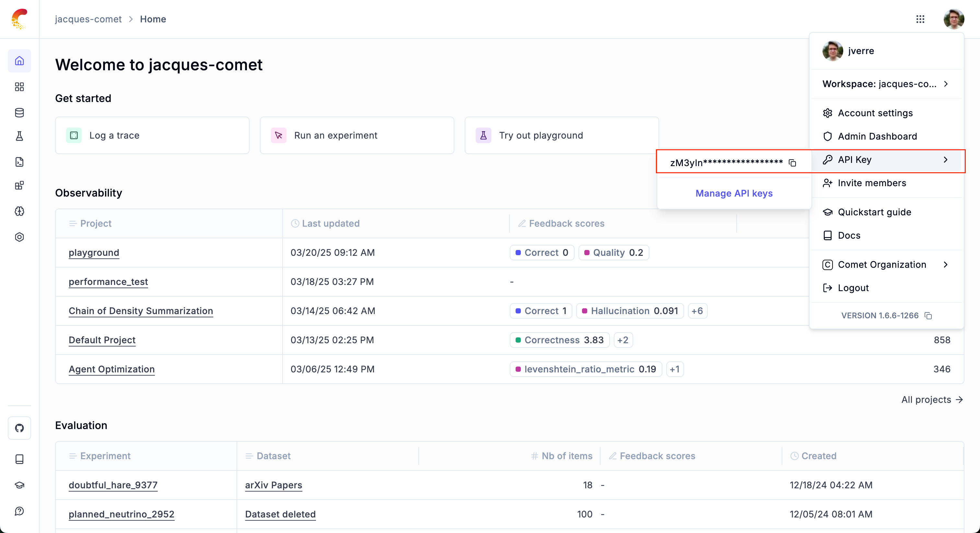This screenshot has width=980, height=533.
Task: Click Manage API keys link
Action: coord(734,193)
